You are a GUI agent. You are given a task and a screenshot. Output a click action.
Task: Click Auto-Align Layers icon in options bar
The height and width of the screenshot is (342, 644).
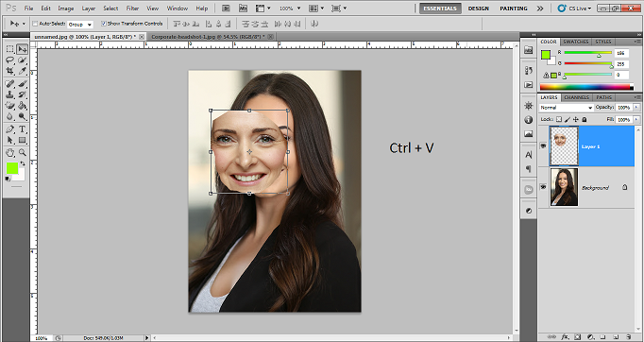pos(315,24)
